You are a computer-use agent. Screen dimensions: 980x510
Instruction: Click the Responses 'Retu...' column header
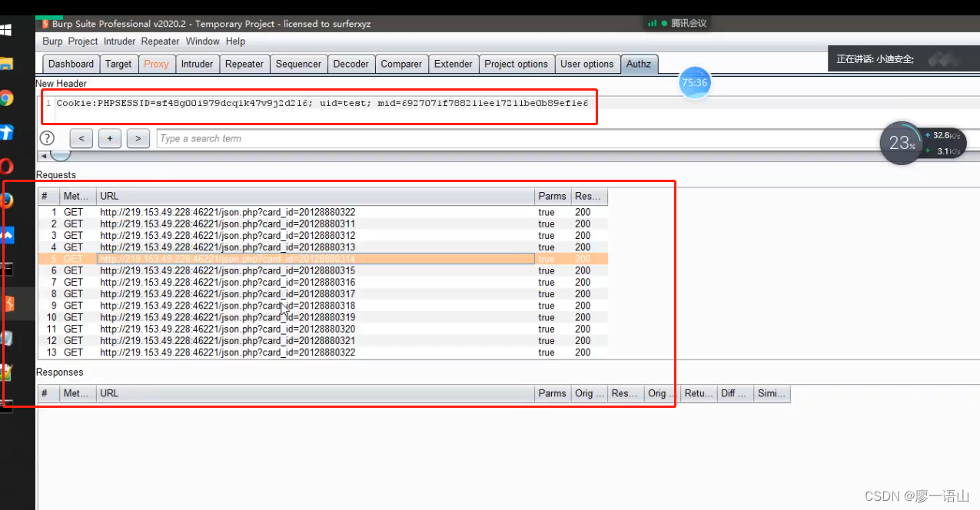pos(699,393)
